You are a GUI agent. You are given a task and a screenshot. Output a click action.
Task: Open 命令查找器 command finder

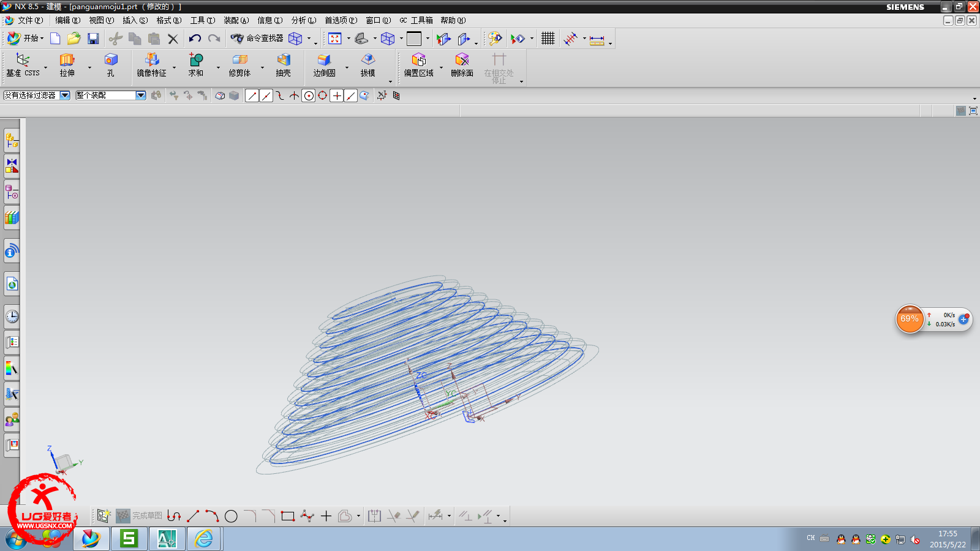coord(257,39)
